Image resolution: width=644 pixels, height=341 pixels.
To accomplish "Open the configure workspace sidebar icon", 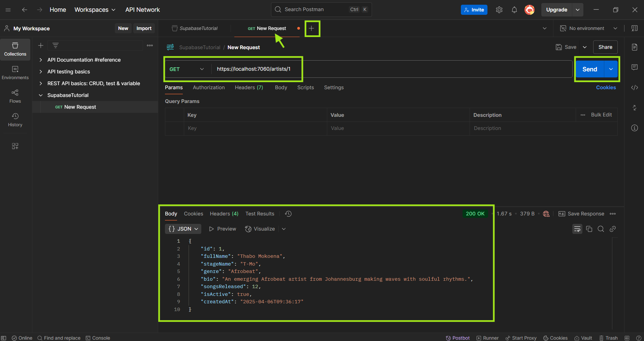I will coord(15,146).
